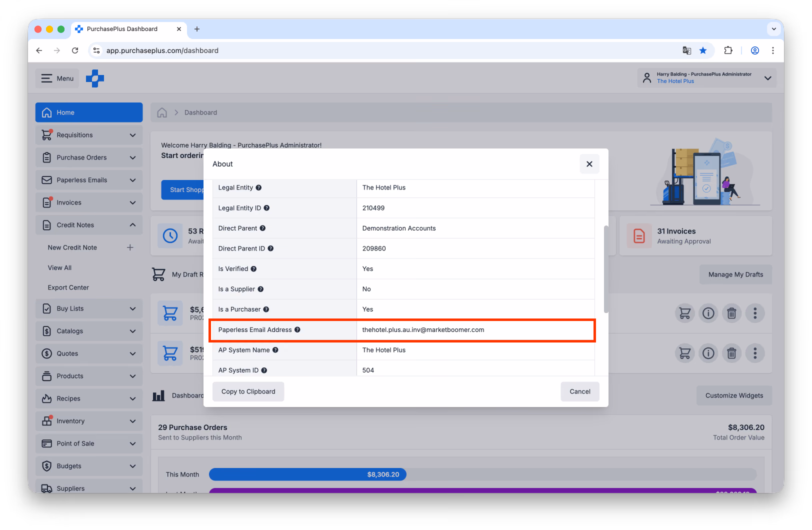Image resolution: width=812 pixels, height=530 pixels.
Task: Click Direct Parent help icon
Action: pyautogui.click(x=262, y=228)
